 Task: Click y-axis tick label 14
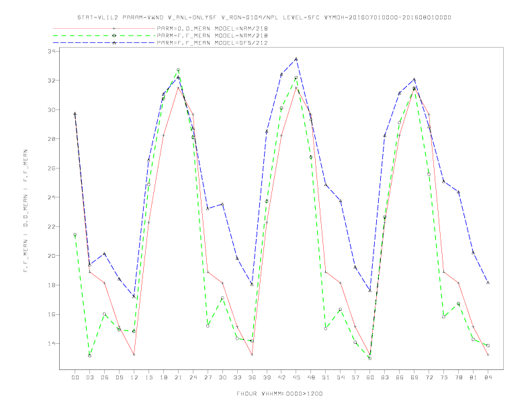(x=52, y=344)
